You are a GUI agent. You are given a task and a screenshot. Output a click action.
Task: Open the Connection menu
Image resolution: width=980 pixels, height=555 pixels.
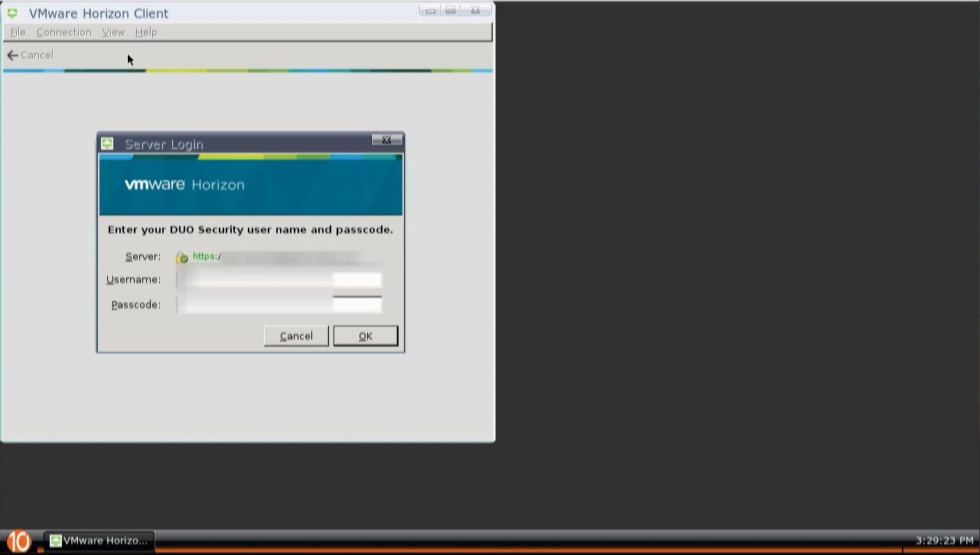[63, 32]
